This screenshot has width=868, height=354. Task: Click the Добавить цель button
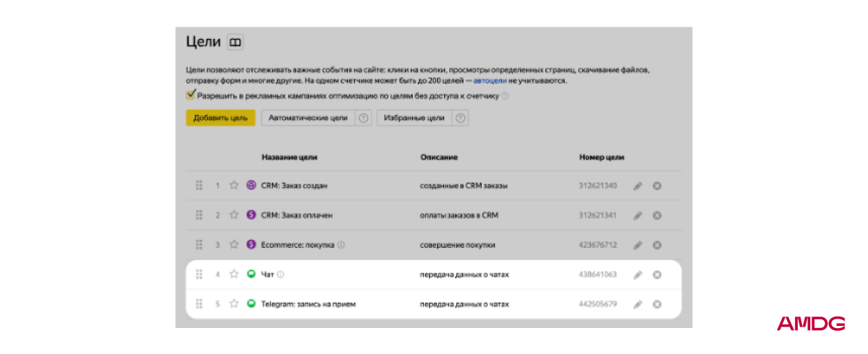221,118
